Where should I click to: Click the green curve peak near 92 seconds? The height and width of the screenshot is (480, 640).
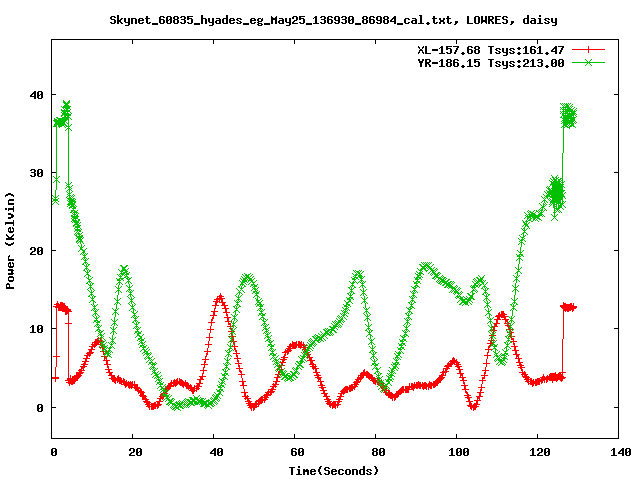pos(426,266)
